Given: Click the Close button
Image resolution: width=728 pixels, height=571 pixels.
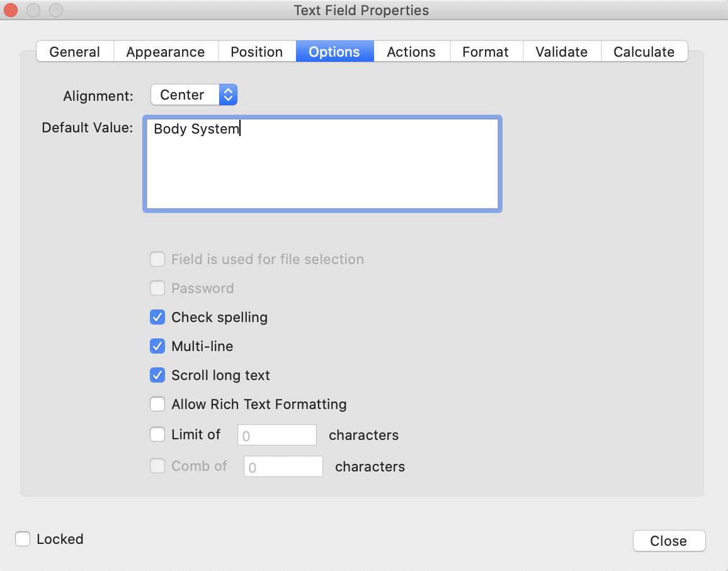Looking at the screenshot, I should 669,541.
